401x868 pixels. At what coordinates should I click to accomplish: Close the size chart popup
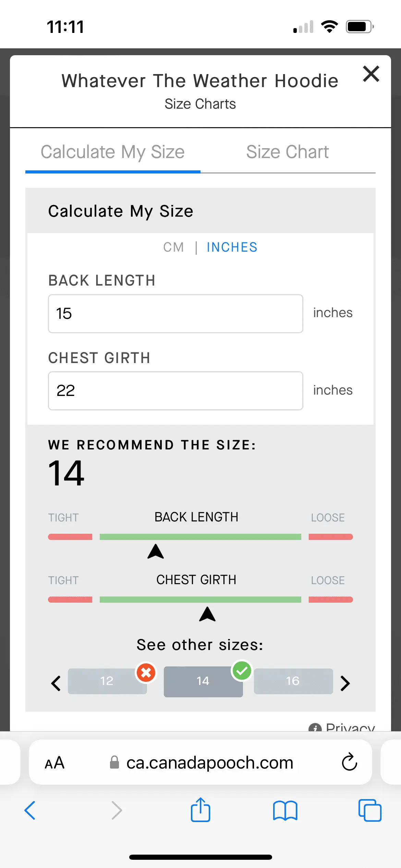[371, 74]
